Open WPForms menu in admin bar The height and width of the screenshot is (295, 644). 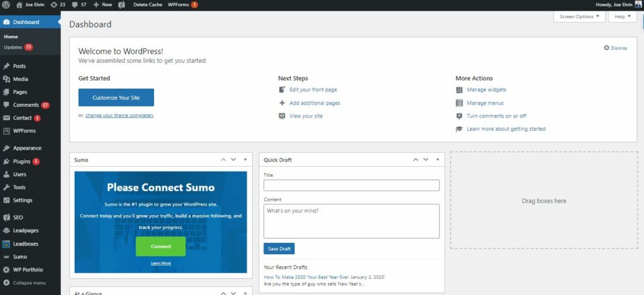pos(183,4)
